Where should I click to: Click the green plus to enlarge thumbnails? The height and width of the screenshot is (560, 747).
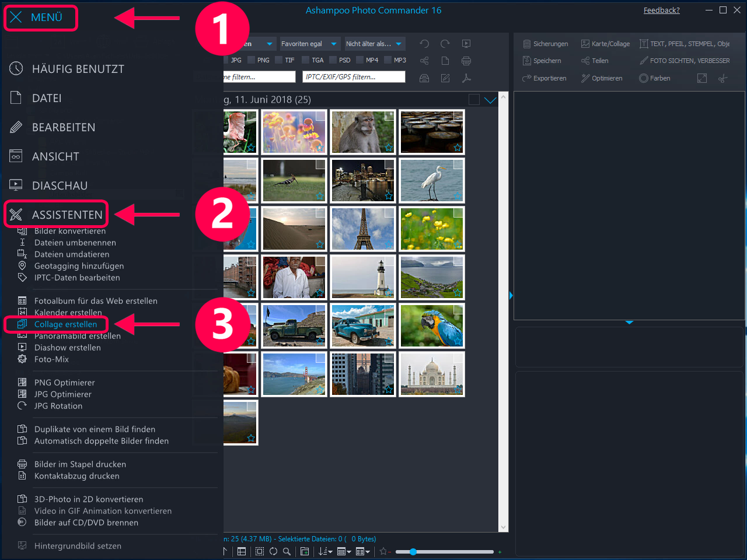pyautogui.click(x=500, y=551)
